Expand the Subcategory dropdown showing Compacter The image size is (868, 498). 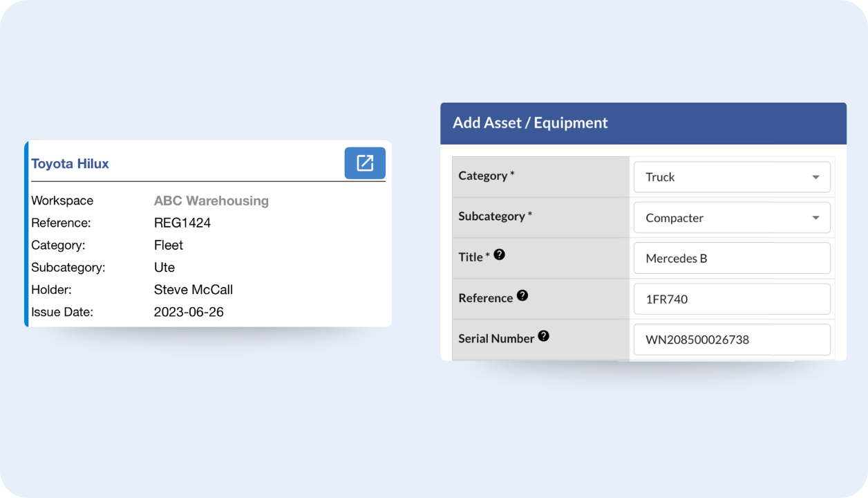(731, 218)
